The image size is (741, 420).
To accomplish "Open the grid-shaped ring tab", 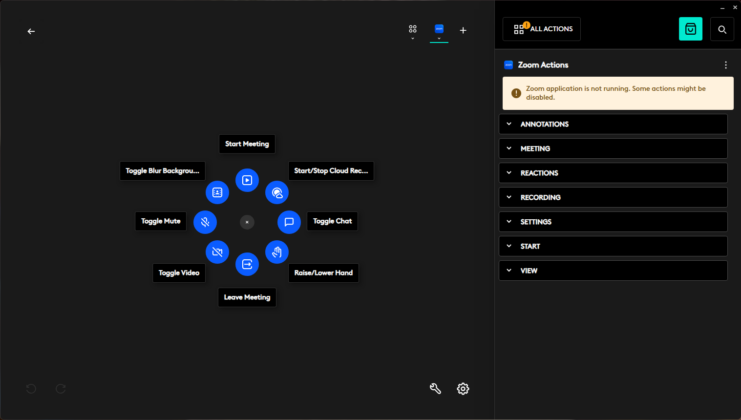I will [413, 31].
